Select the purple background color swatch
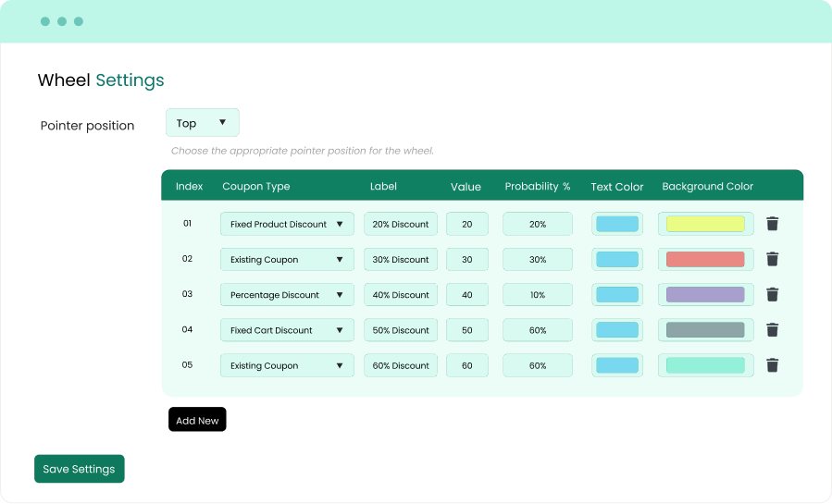The height and width of the screenshot is (504, 832). click(705, 295)
